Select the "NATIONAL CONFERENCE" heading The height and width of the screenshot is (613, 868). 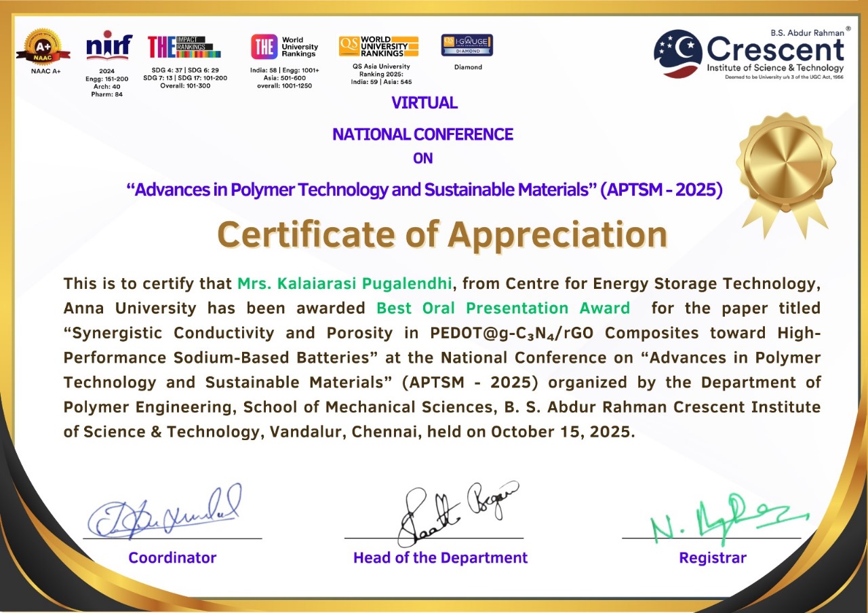tap(422, 134)
